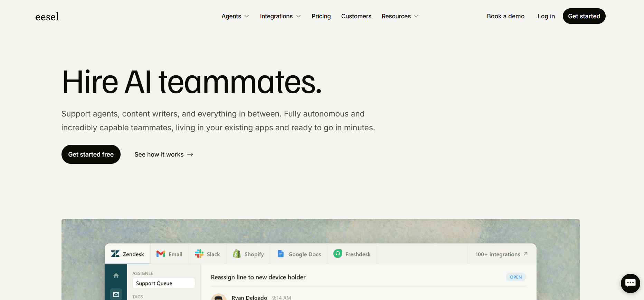Screen dimensions: 644x300
Task: Click the Ryan Delgado avatar
Action: (219, 297)
